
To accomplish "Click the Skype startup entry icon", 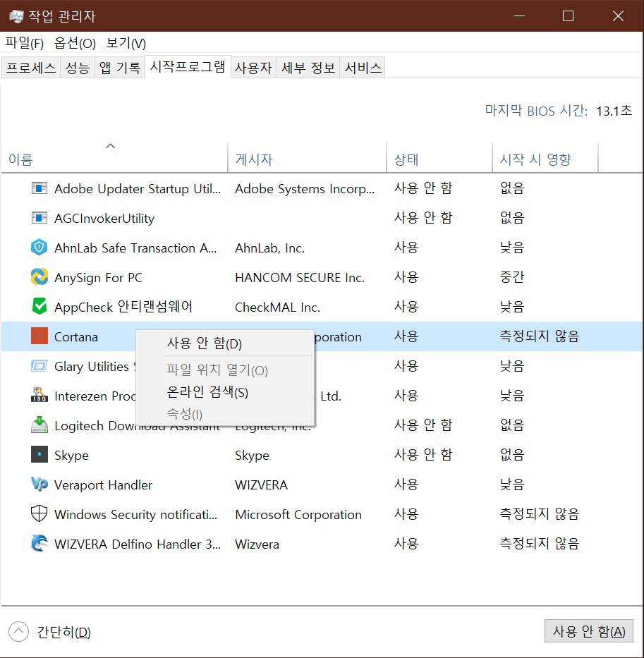I will pos(39,454).
